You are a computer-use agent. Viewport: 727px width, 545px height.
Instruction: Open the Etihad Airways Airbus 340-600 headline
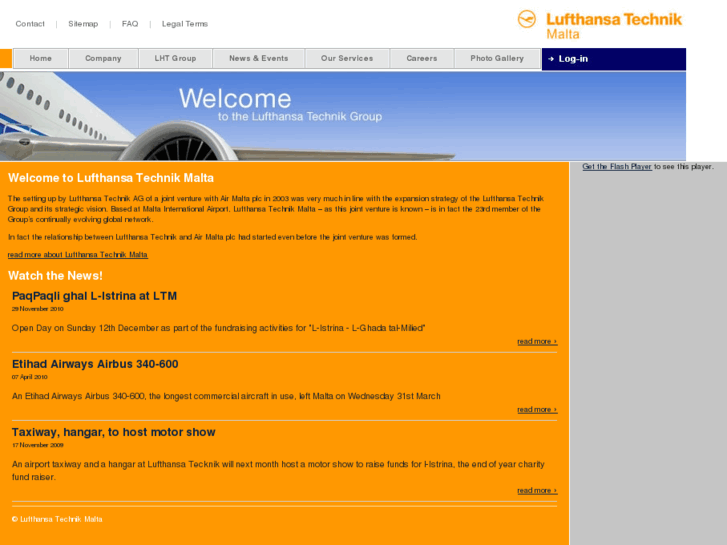click(x=95, y=364)
